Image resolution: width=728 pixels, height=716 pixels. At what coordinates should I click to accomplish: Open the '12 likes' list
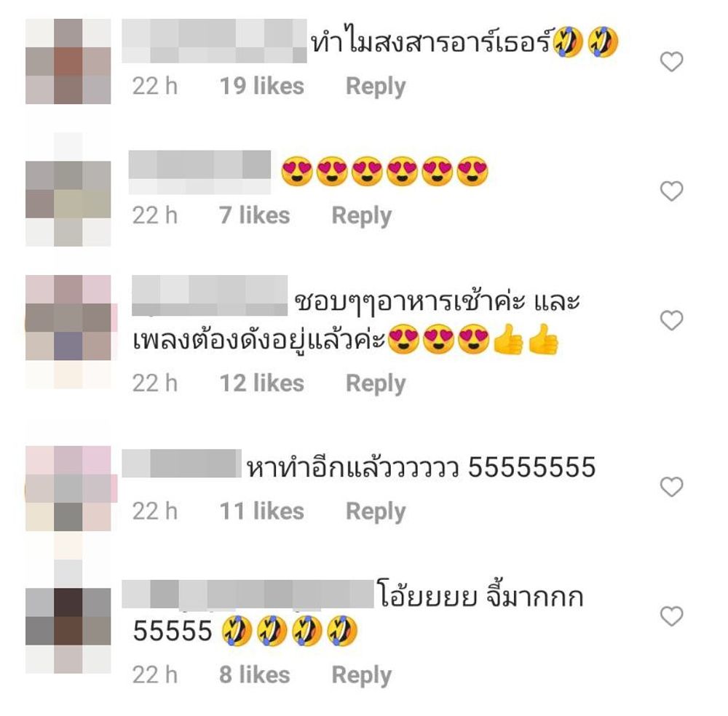coord(261,383)
